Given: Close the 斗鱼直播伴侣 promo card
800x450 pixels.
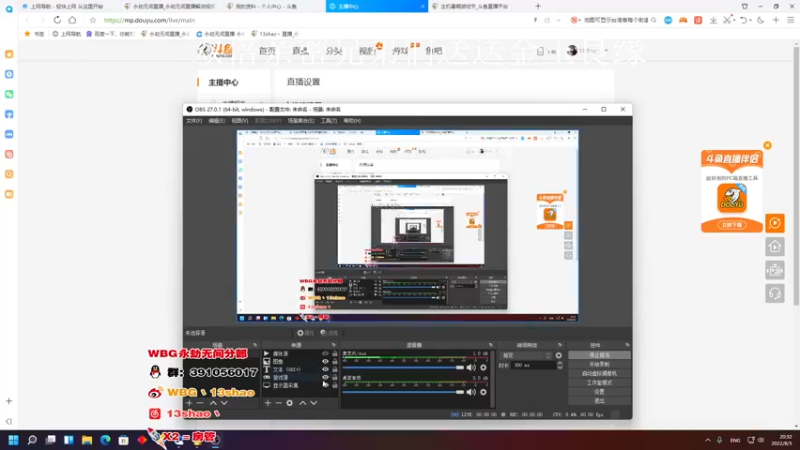Looking at the screenshot, I should [767, 145].
